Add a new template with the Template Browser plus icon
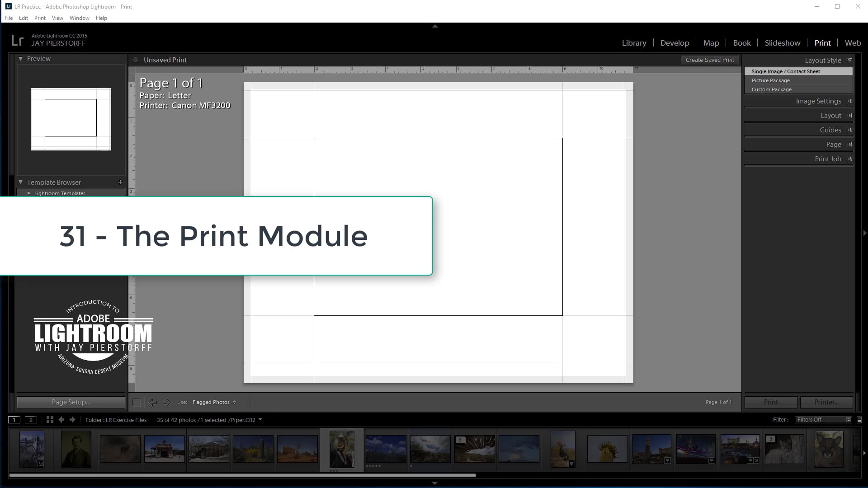 (120, 182)
